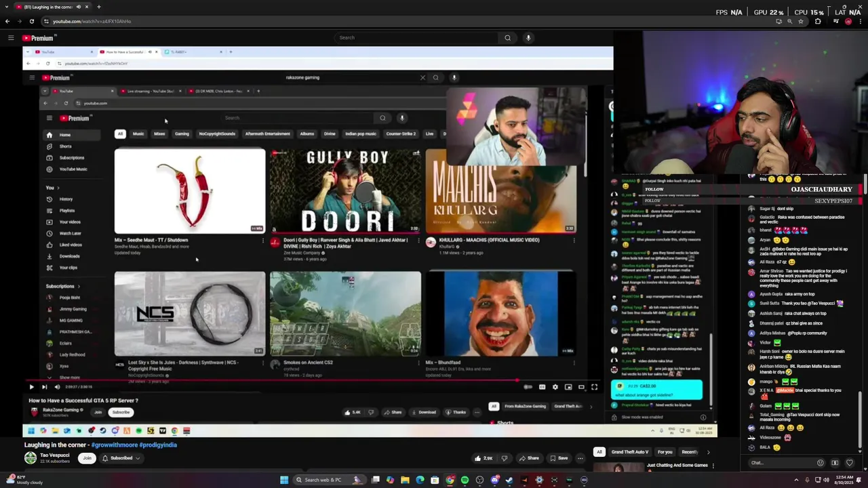Select the Grand Theft Auto V chip
The height and width of the screenshot is (488, 868).
[x=630, y=452]
